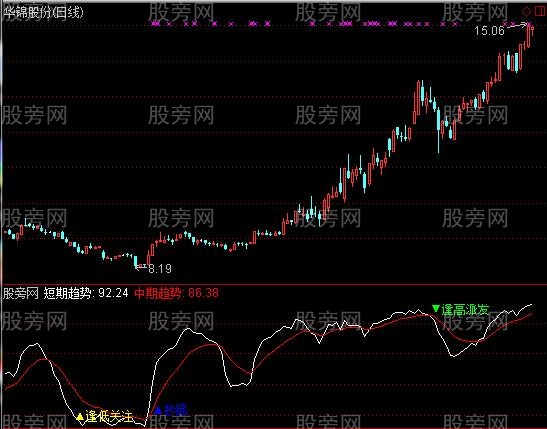The image size is (547, 429).
Task: Click the 中期趋势: 86.38 indicator value
Action: 177,293
